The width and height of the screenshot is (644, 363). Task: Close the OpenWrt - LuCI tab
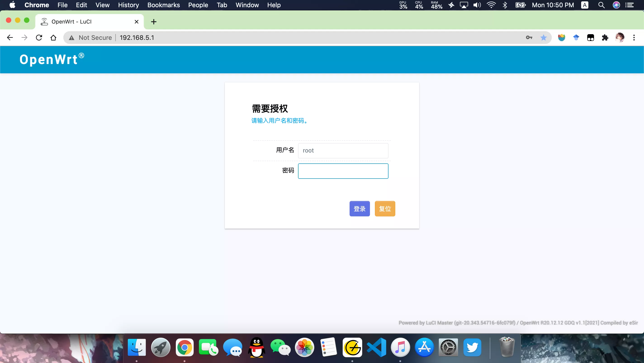[x=137, y=22]
